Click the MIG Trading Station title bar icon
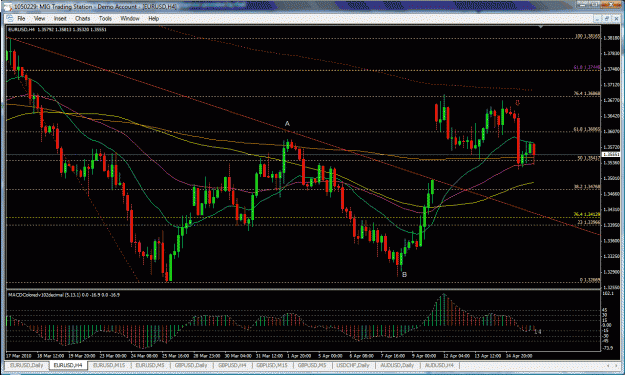Image resolution: width=625 pixels, height=375 pixels. coord(9,6)
